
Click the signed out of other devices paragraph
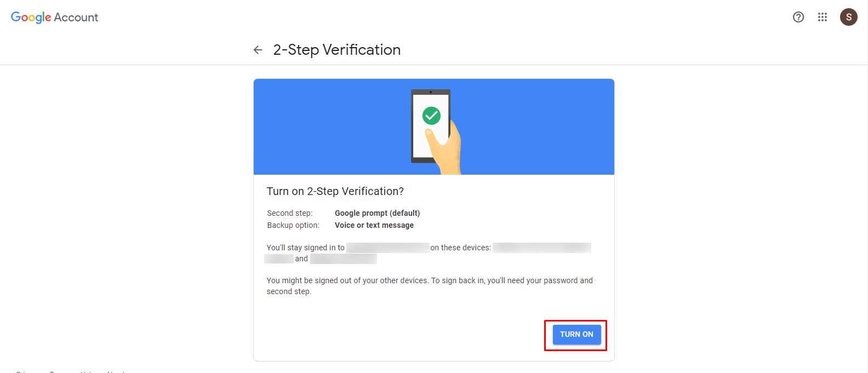click(x=430, y=286)
